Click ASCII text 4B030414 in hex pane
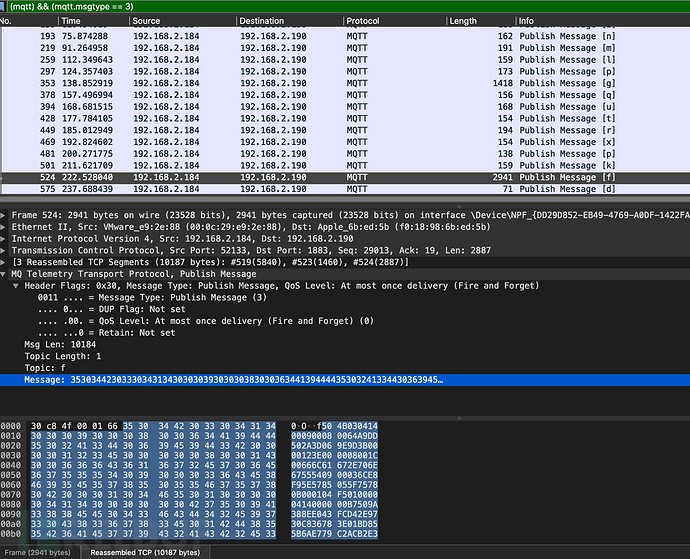 point(357,426)
